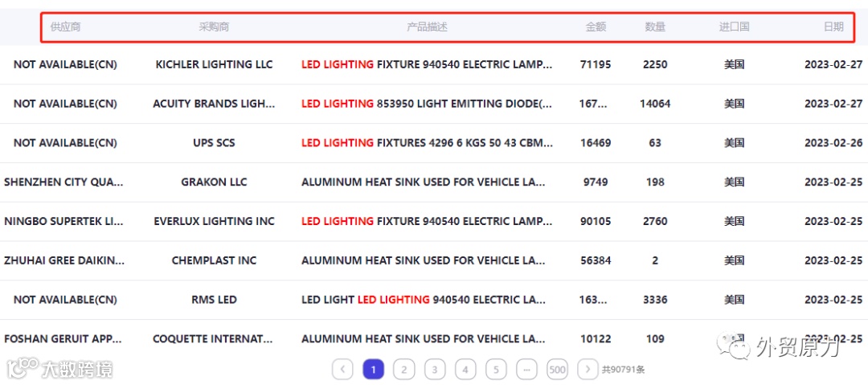Viewport: 868px width, 385px height.
Task: Select the 产品描述 column header
Action: coord(427,27)
